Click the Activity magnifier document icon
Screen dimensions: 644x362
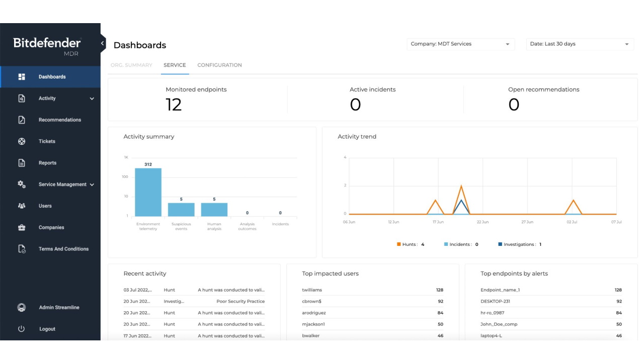coord(22,99)
